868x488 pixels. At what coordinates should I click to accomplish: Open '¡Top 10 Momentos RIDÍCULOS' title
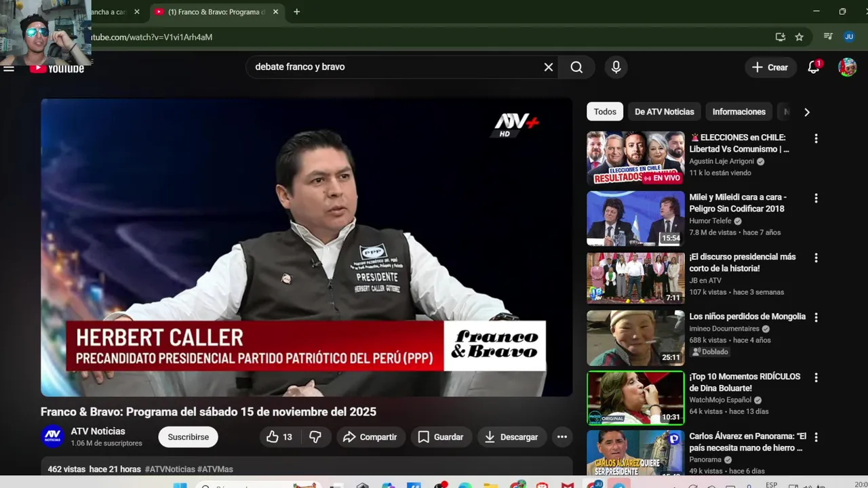(745, 382)
